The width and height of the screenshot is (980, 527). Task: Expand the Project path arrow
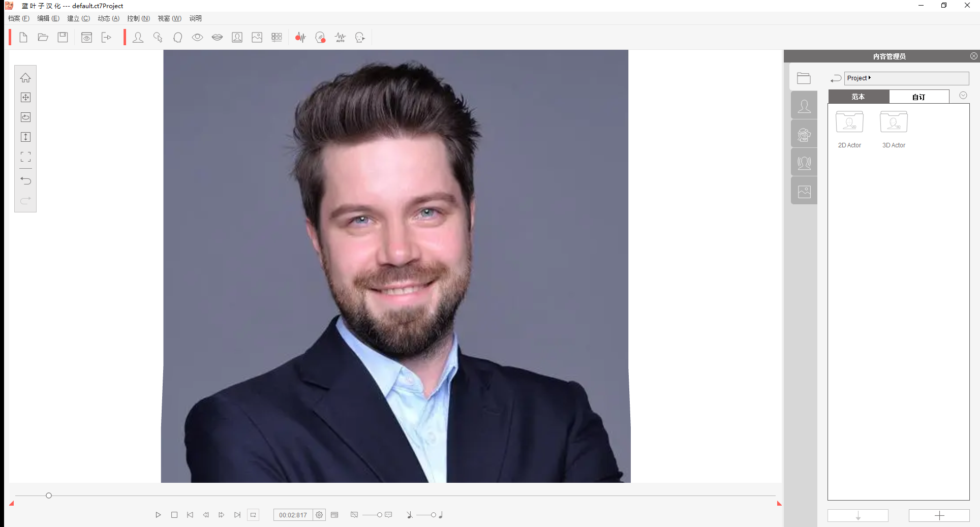(870, 78)
